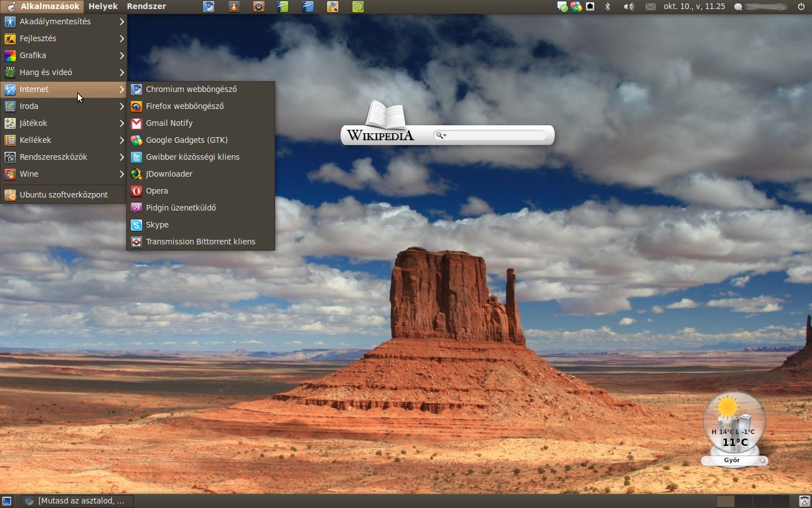The image size is (812, 508).
Task: Click the green spiral launcher in top panel
Action: point(358,7)
